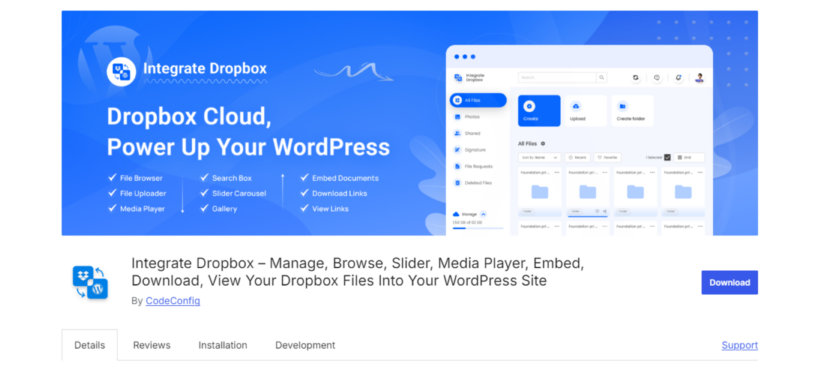
Task: Click the user avatar in mockup header
Action: [700, 77]
